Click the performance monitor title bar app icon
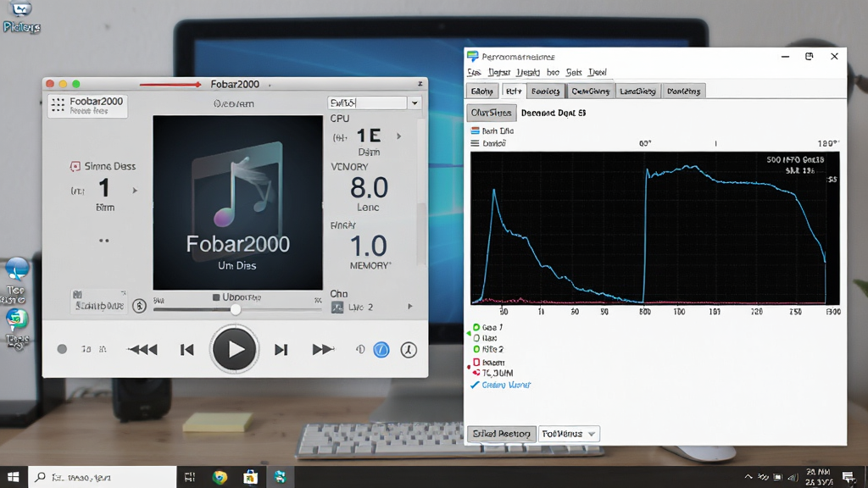Screen dimensions: 868x488 point(472,57)
